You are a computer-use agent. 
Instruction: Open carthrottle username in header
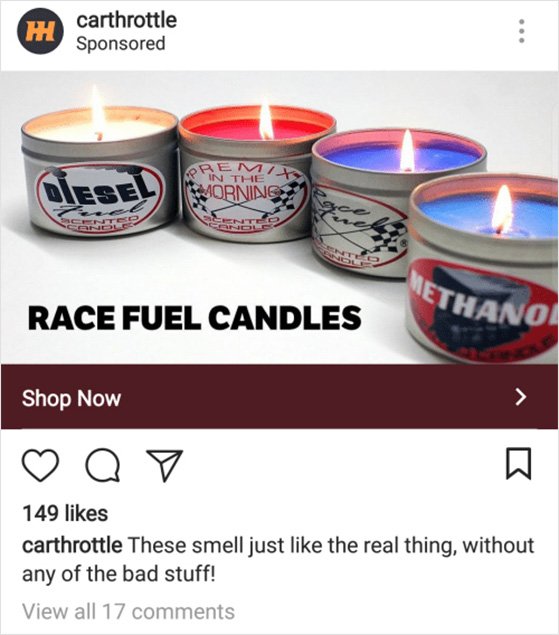127,20
